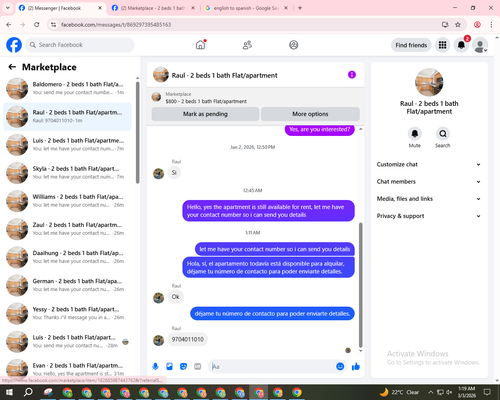Go back using the Marketplace arrow
This screenshot has height=400, width=500.
12,67
